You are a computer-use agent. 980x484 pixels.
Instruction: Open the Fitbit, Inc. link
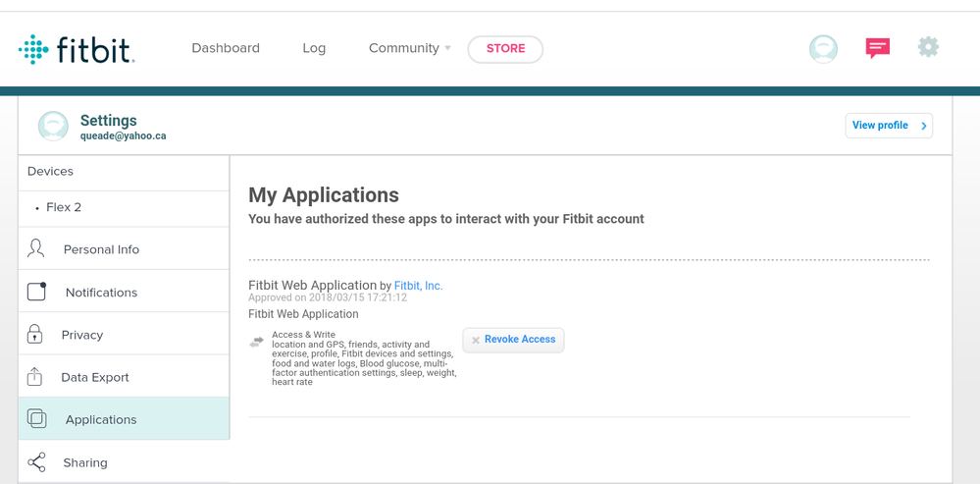point(418,286)
